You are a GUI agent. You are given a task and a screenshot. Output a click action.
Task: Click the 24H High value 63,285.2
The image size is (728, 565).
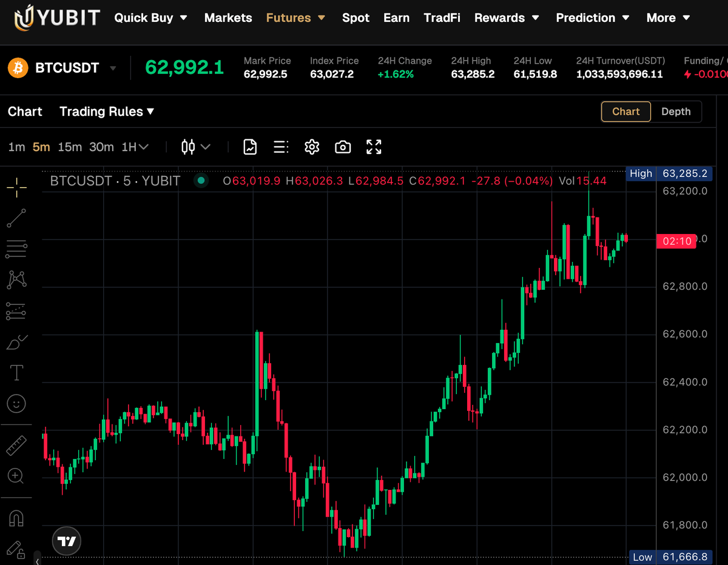coord(473,75)
